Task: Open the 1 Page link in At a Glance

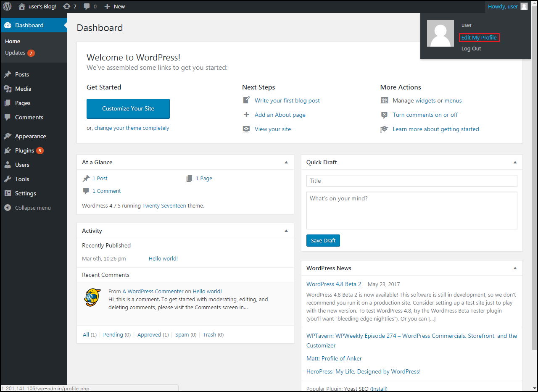Action: pos(204,178)
